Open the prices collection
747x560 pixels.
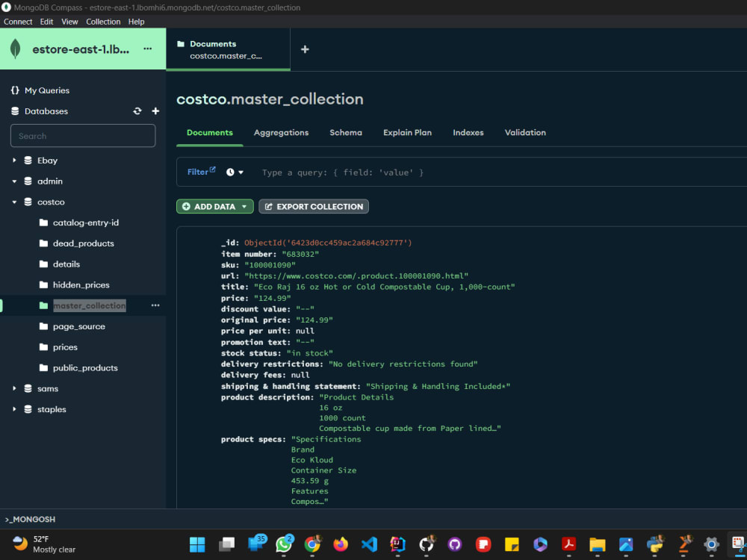[65, 347]
